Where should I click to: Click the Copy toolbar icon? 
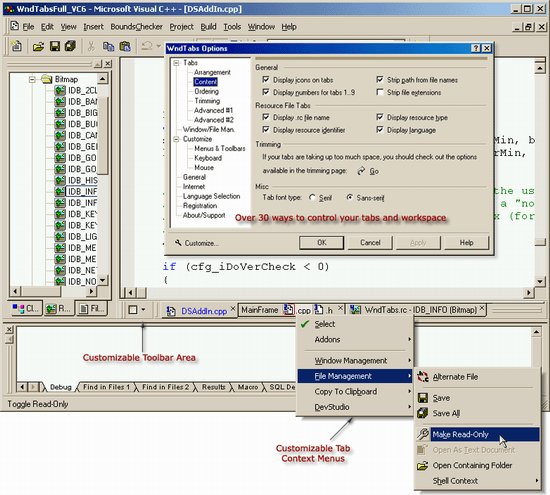(108, 46)
